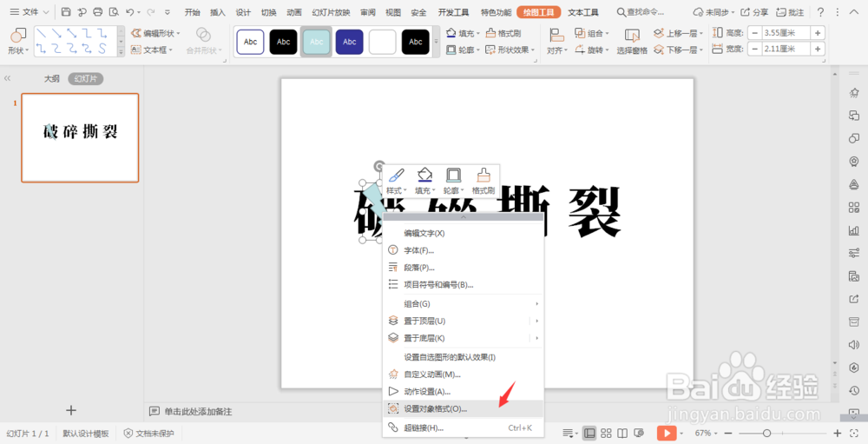
Task: Click the 文档未保护 status item
Action: (x=149, y=434)
